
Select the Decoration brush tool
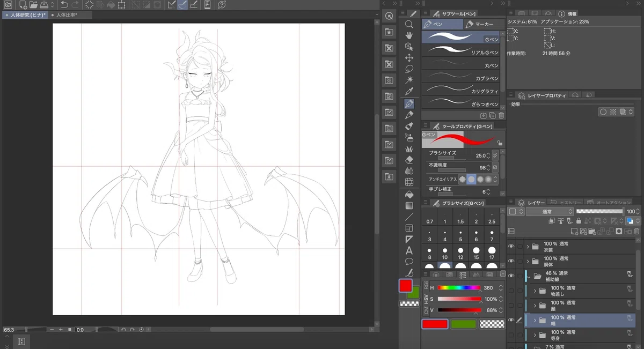[x=409, y=148]
